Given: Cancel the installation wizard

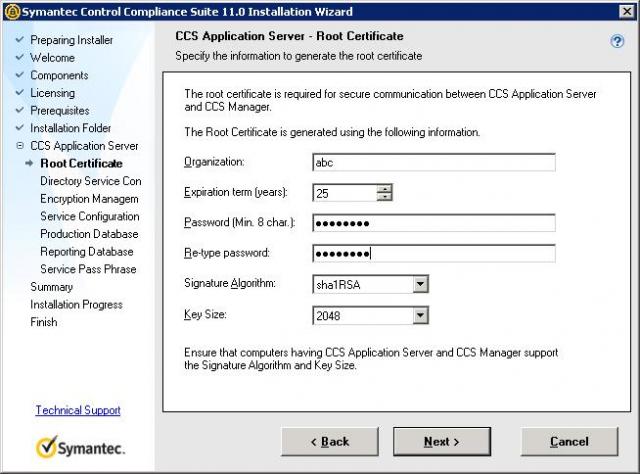Looking at the screenshot, I should 569,441.
